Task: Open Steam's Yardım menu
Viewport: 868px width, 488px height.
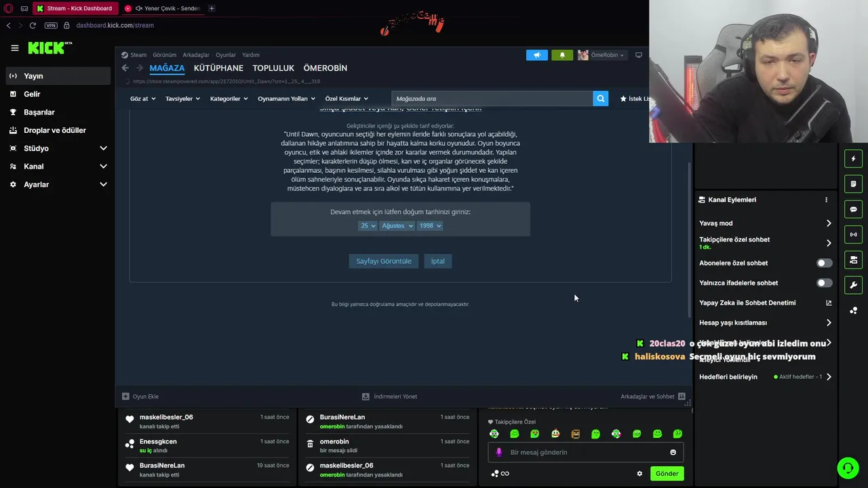Action: coord(251,55)
